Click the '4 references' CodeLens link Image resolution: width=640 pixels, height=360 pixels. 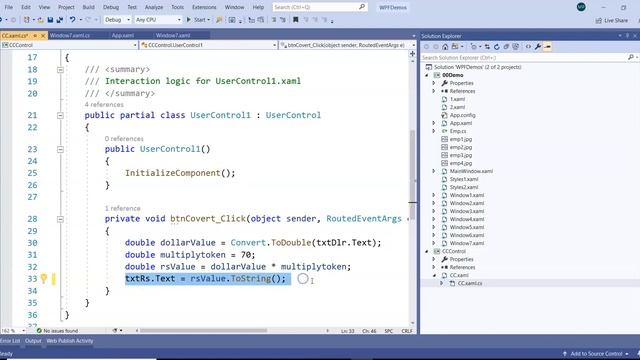point(104,105)
